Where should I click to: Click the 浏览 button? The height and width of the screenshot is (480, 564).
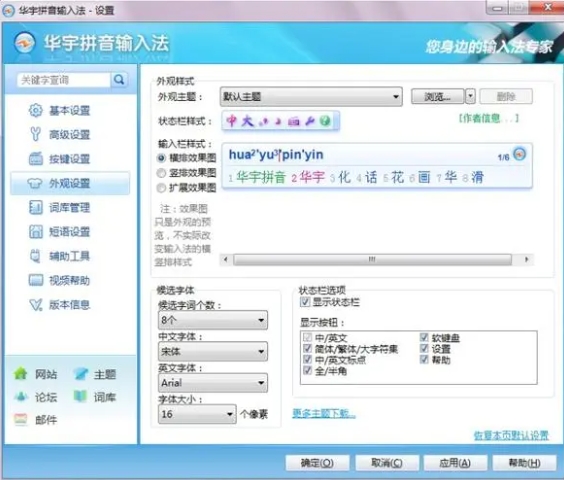click(437, 96)
